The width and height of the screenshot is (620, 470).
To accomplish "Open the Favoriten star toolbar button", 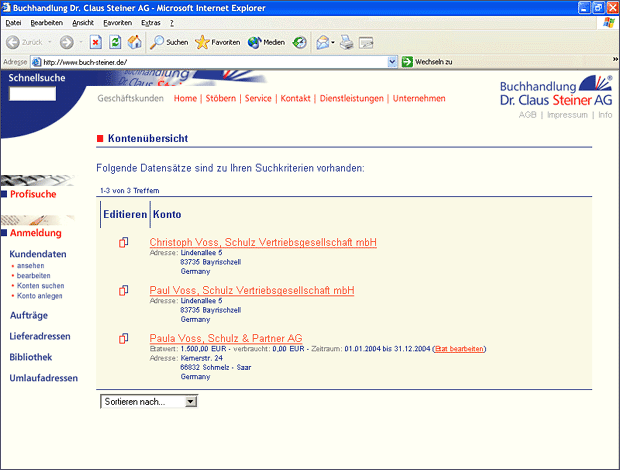I will point(217,42).
